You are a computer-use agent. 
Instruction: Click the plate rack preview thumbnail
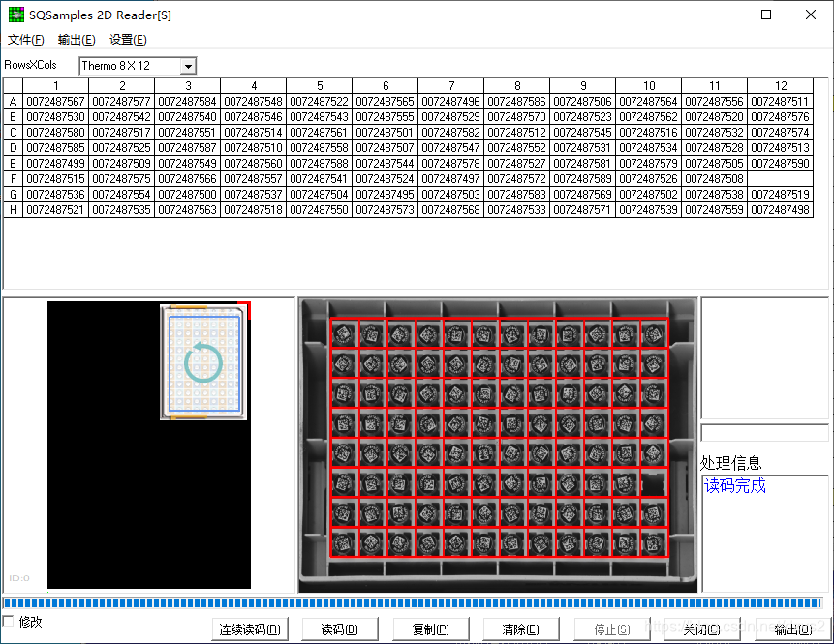(203, 362)
